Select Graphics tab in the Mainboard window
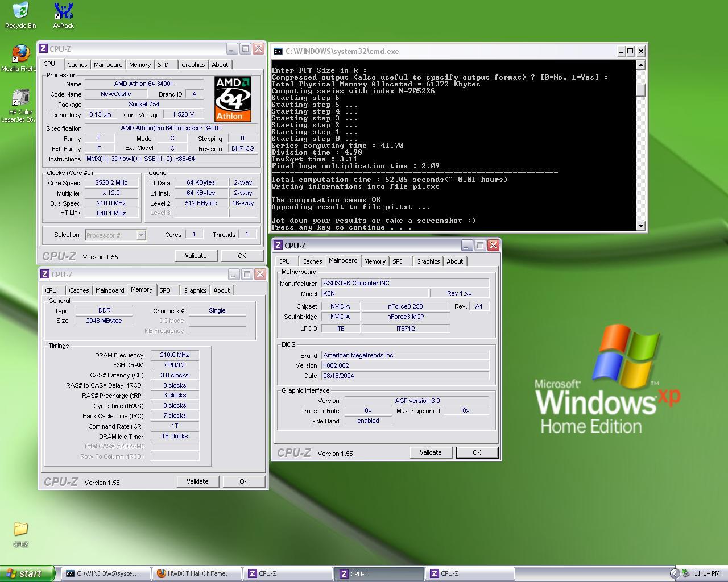 coord(428,261)
